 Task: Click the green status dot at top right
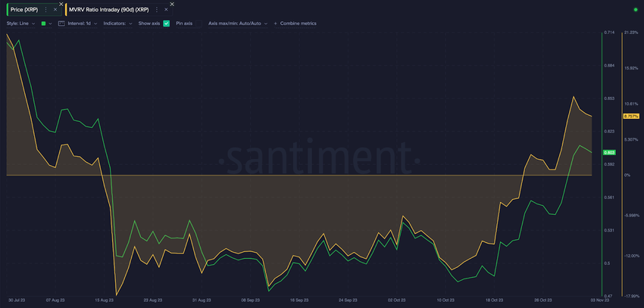tap(633, 9)
